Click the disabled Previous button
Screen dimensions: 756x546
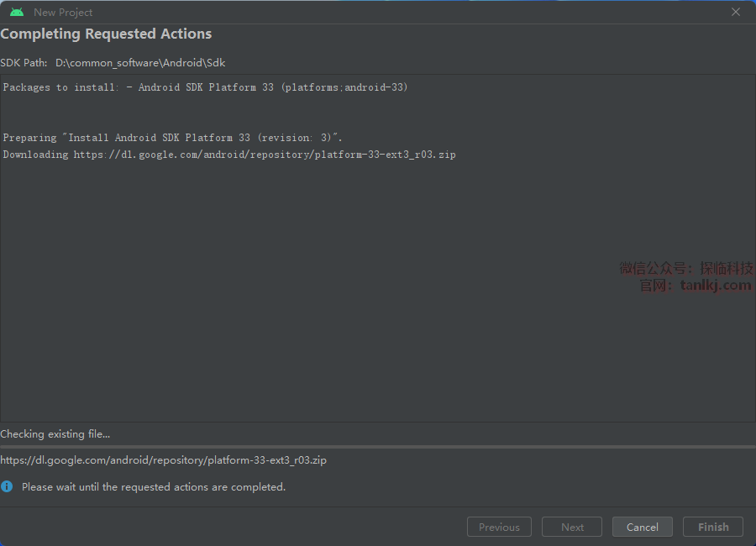(499, 527)
